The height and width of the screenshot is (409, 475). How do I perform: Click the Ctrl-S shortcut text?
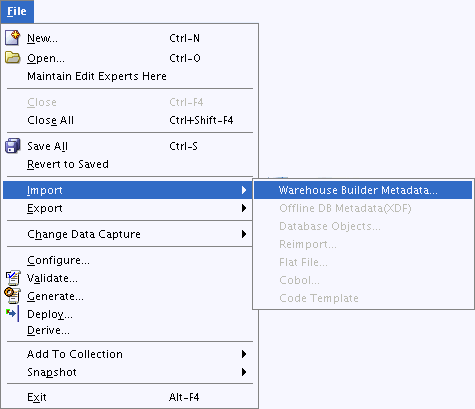pos(183,146)
